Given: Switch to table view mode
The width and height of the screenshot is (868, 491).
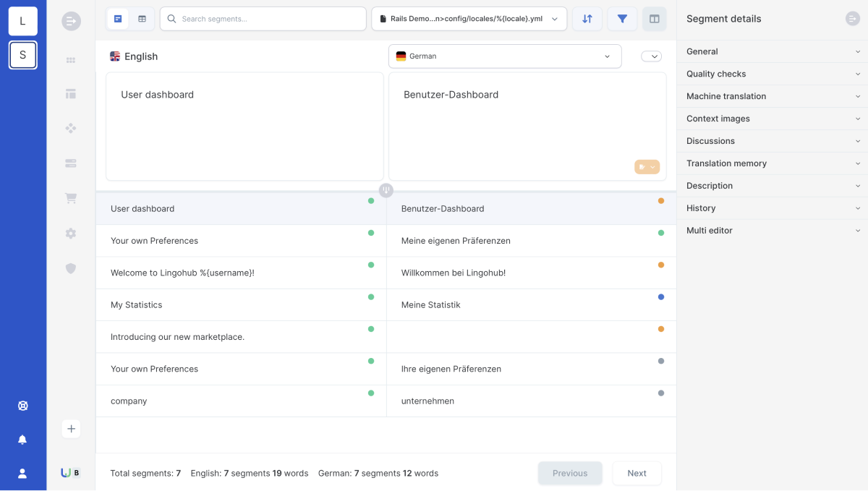Looking at the screenshot, I should [142, 19].
